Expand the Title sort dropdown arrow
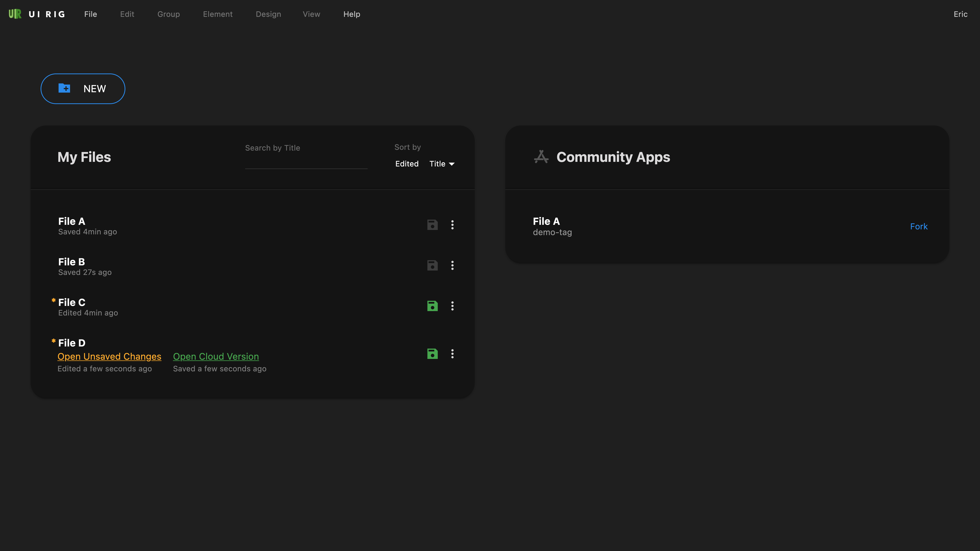The width and height of the screenshot is (980, 551). pos(452,164)
